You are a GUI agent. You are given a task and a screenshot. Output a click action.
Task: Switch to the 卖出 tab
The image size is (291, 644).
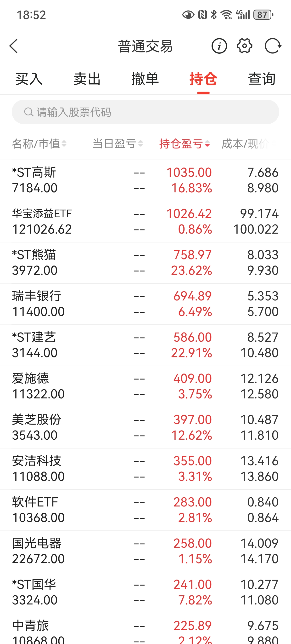87,79
